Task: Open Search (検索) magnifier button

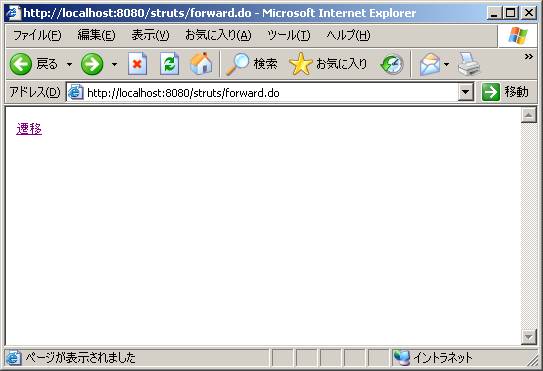Action: [x=251, y=64]
